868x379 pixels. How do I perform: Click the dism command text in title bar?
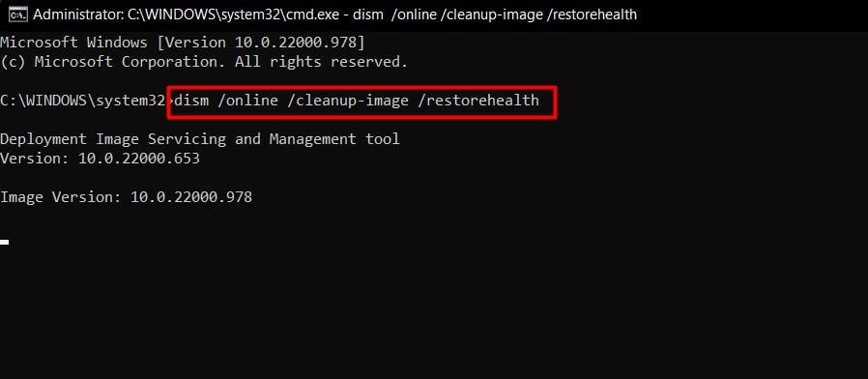[x=494, y=15]
